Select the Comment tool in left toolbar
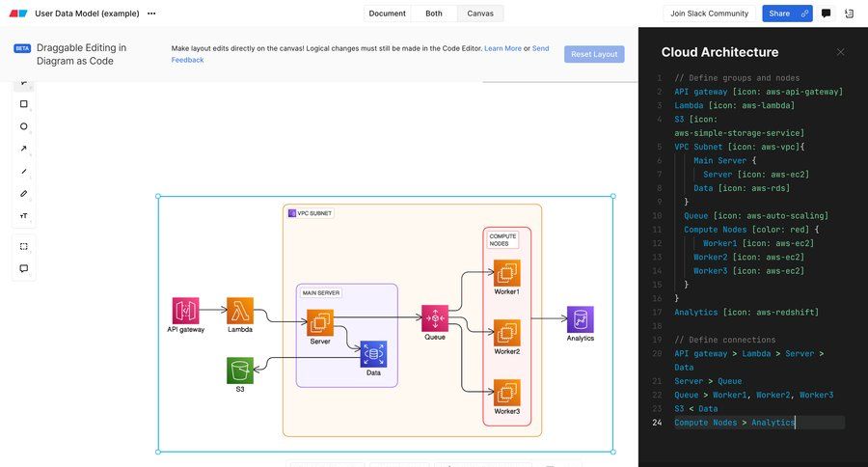Viewport: 868px width, 467px height. [x=24, y=268]
